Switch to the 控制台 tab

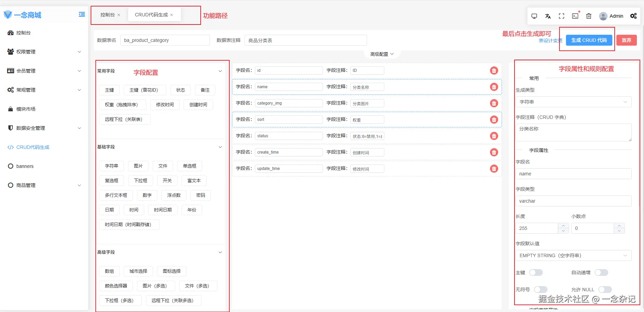[107, 15]
